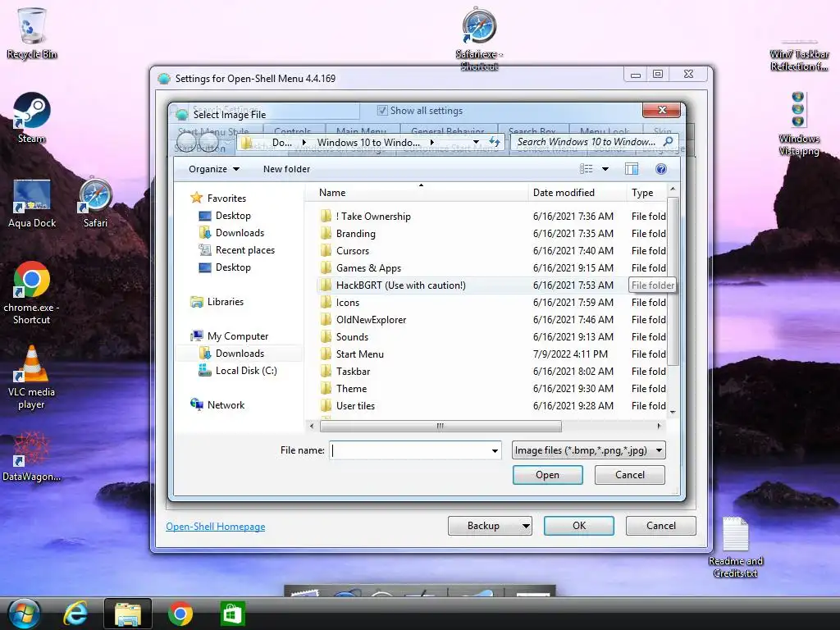The height and width of the screenshot is (630, 840).
Task: Click the Libraries icon in navigation pane
Action: [197, 302]
